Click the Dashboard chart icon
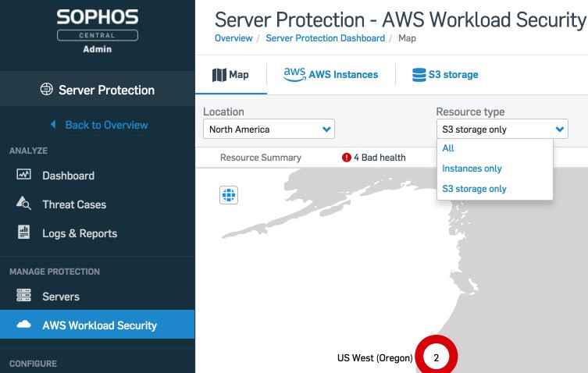 click(23, 174)
